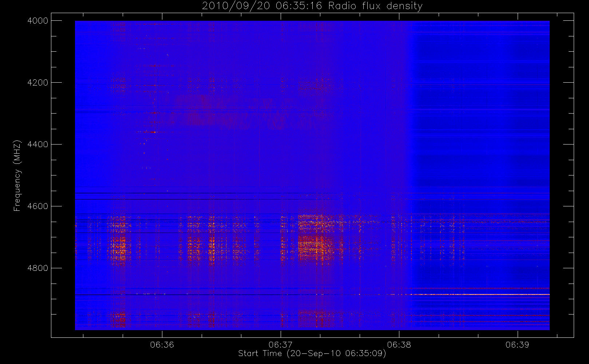This screenshot has height=364, width=589.
Task: Click the 06:37 time tick label
Action: (x=281, y=345)
